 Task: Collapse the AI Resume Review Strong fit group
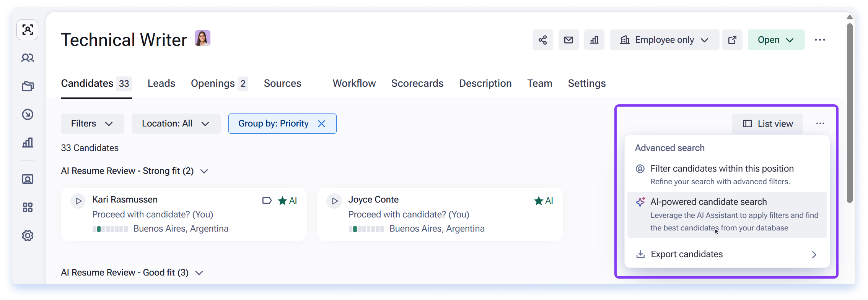(204, 171)
